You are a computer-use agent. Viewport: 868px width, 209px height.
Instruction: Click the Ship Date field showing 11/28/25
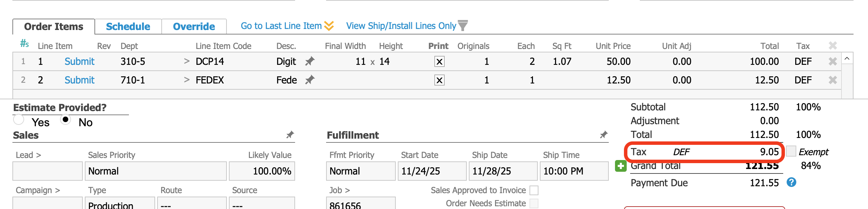(503, 171)
